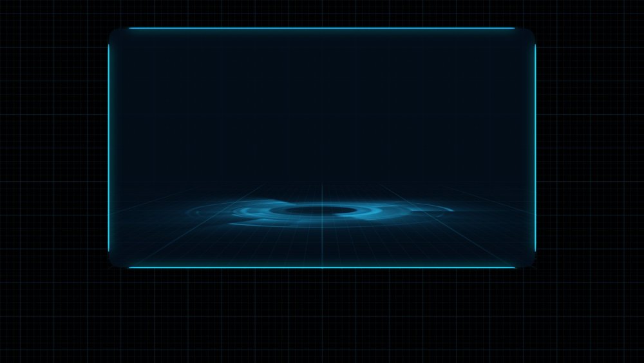
Task: Click the glowing top border line of the panel
Action: [x=322, y=28]
